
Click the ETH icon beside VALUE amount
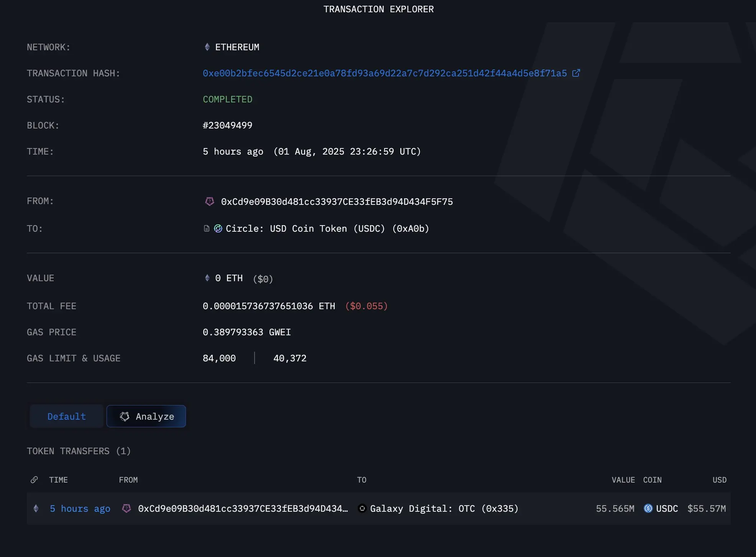(x=207, y=278)
